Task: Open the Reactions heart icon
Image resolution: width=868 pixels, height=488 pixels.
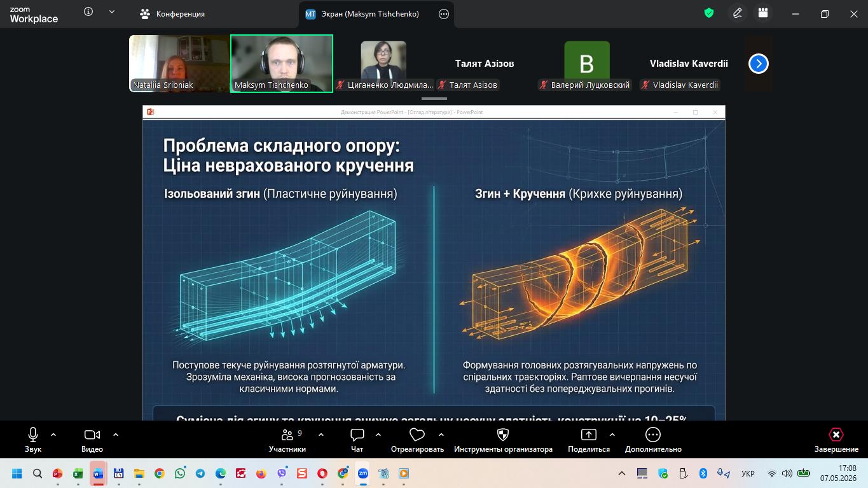Action: coord(417,435)
